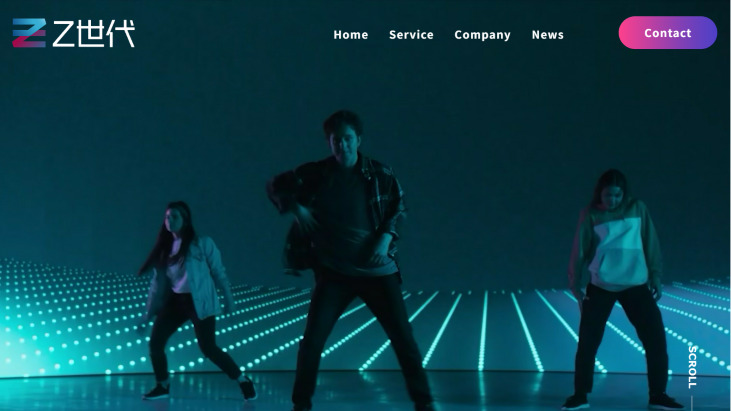Select Company in the navigation bar
731x411 pixels.
482,34
